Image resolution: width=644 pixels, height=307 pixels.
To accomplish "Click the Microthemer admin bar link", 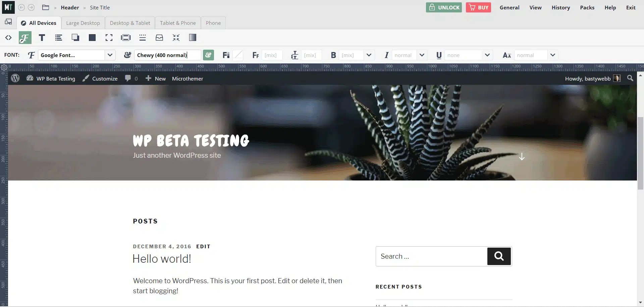I will pos(187,79).
